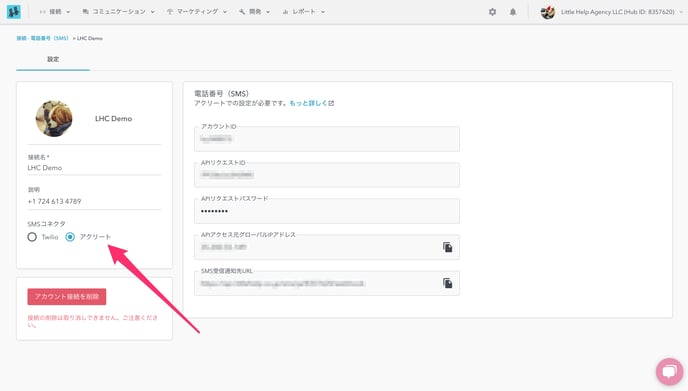Click the 電話番号（SMS）heading text
Screen dimensions: 688x391
[x=222, y=93]
